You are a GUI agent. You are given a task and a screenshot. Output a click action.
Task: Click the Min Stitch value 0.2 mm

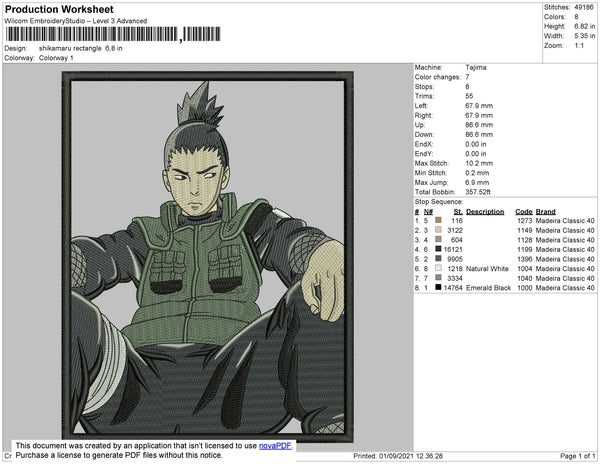pyautogui.click(x=477, y=173)
